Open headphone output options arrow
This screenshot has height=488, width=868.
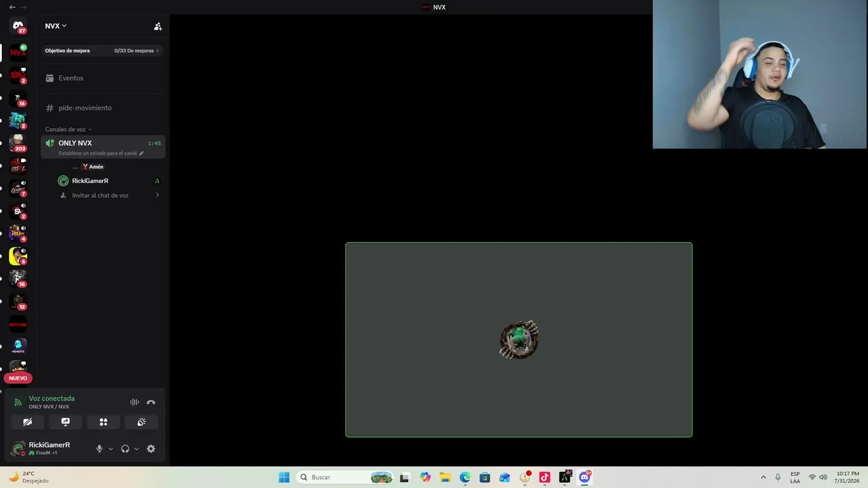coord(136,449)
